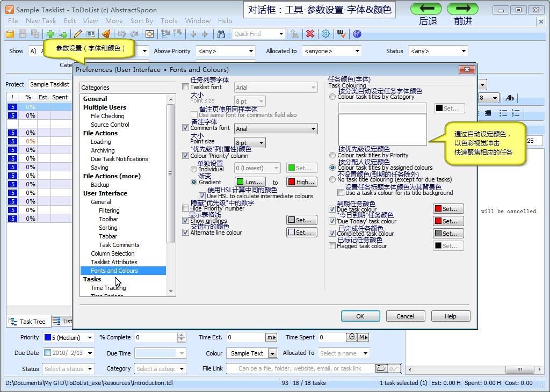Open the Above Priority filter dropdown

pyautogui.click(x=225, y=51)
